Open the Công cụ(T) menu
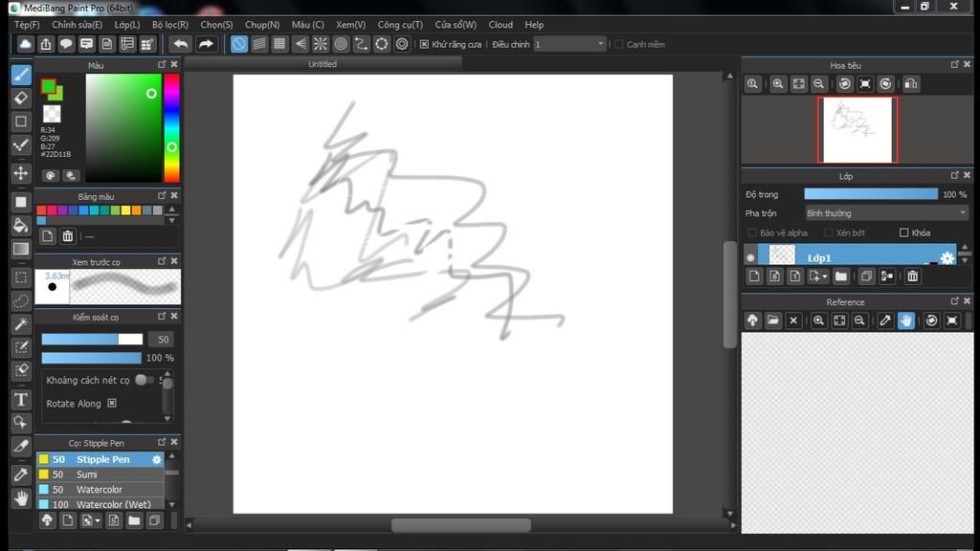Image resolution: width=980 pixels, height=551 pixels. point(400,25)
